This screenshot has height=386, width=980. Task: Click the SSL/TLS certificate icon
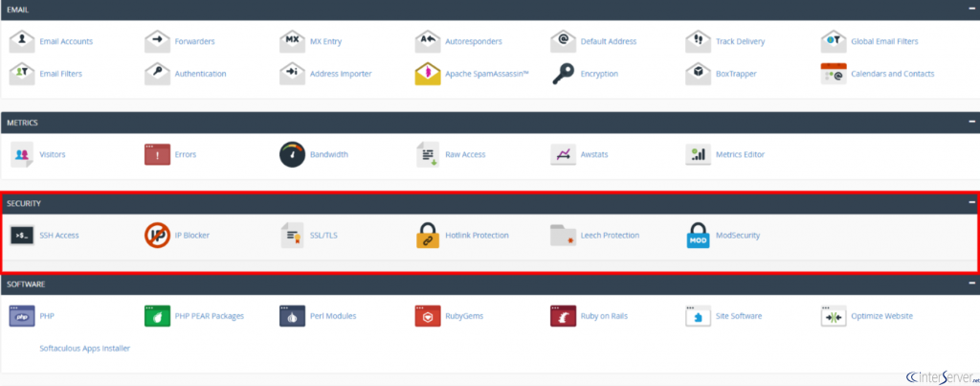[x=292, y=236]
